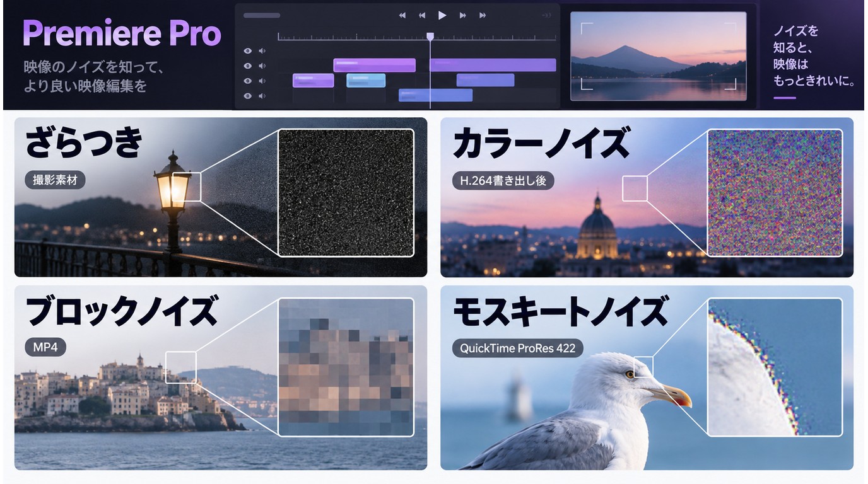This screenshot has height=484, width=868.
Task: Toggle the eye icon on the third track
Action: click(248, 81)
